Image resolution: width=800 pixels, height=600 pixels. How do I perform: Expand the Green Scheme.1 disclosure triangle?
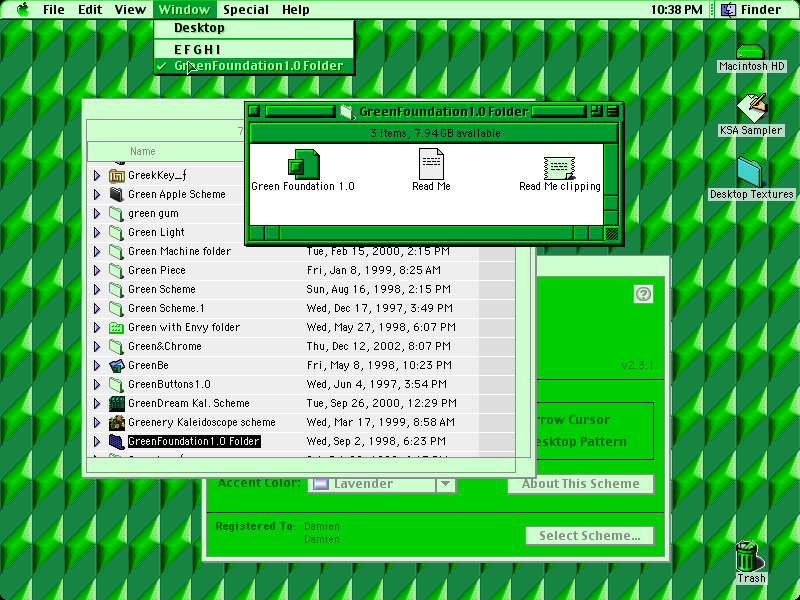point(97,309)
